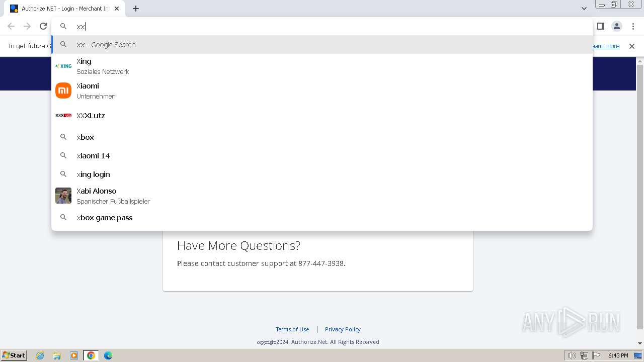Select the Xing suggestion

[x=322, y=66]
